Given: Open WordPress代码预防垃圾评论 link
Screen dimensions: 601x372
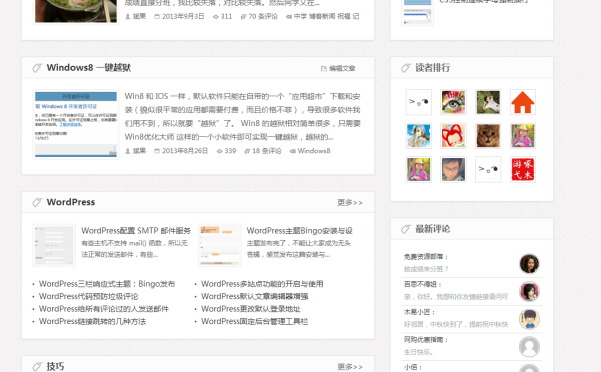Looking at the screenshot, I should tap(89, 297).
